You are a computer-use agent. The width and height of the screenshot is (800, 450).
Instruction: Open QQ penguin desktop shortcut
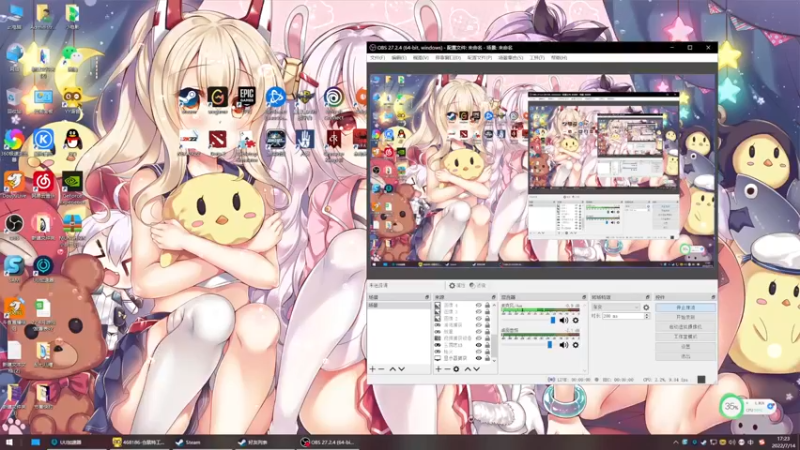[x=72, y=142]
